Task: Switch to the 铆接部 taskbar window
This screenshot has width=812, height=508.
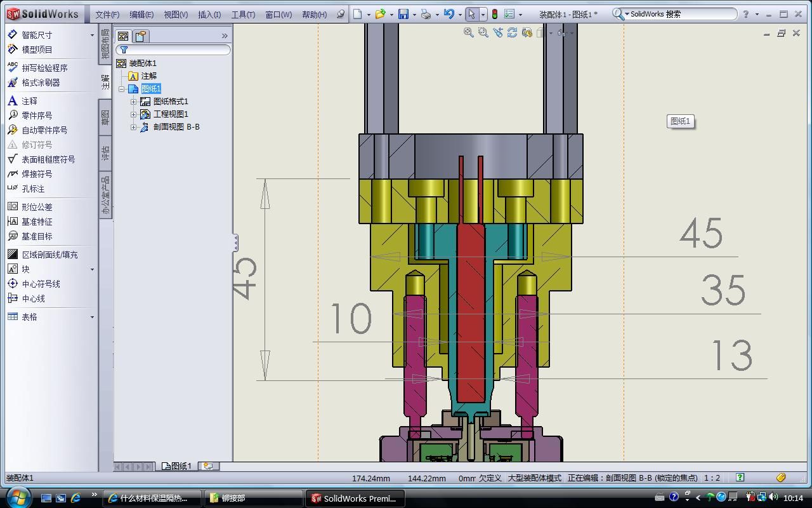Action: click(254, 498)
